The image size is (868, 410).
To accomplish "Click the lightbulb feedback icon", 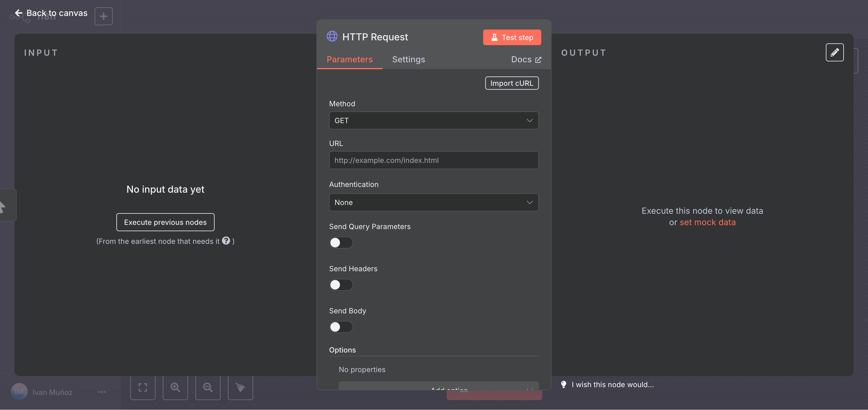I will [x=563, y=384].
